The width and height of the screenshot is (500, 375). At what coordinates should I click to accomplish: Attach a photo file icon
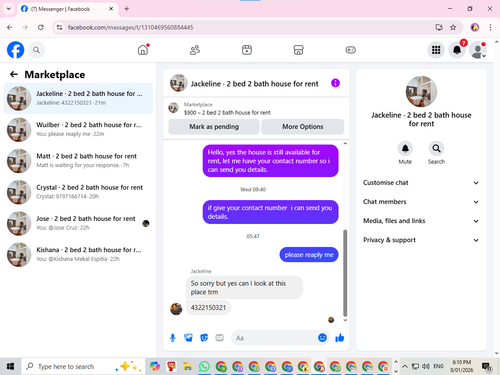pos(188,338)
